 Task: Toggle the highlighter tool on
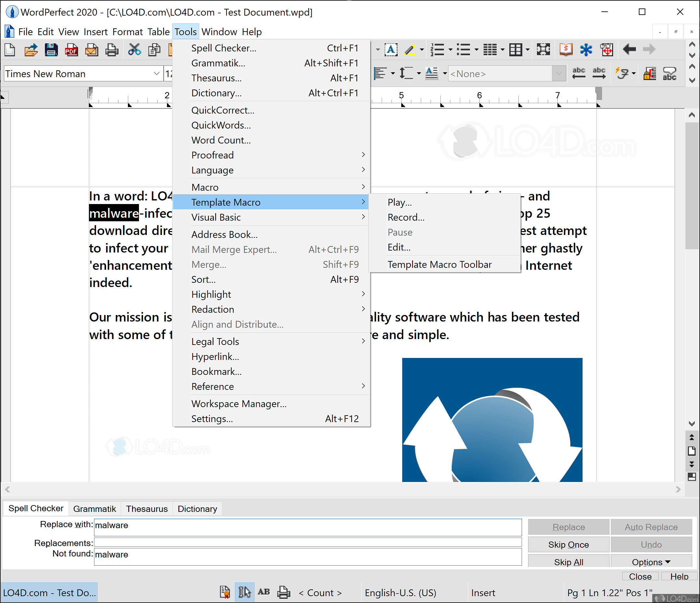[x=410, y=50]
